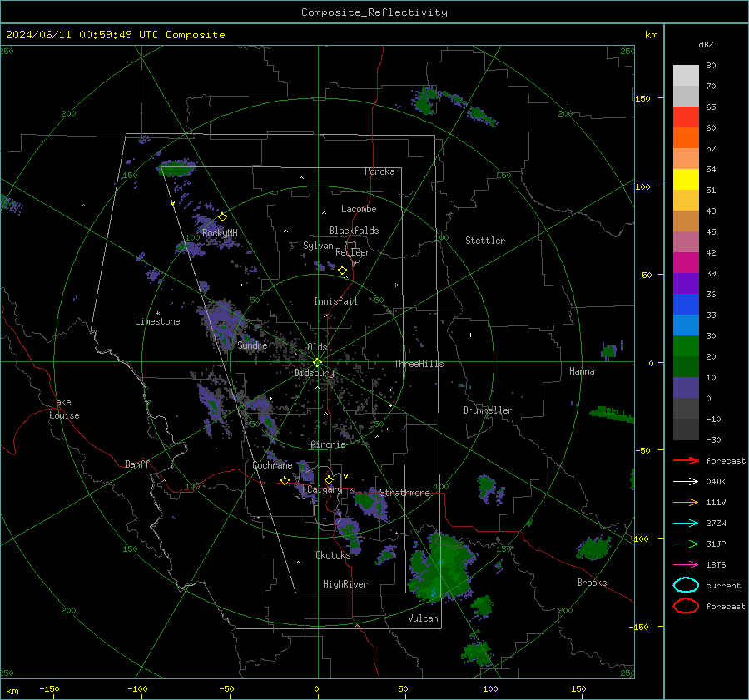This screenshot has height=700, width=749.
Task: Click the magenta 18TS arrow in legend
Action: tap(686, 565)
